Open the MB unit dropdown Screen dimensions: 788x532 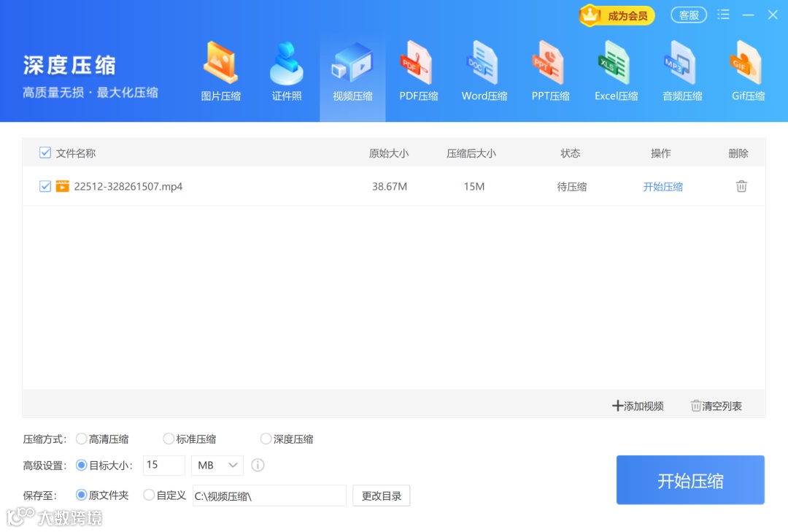(217, 465)
